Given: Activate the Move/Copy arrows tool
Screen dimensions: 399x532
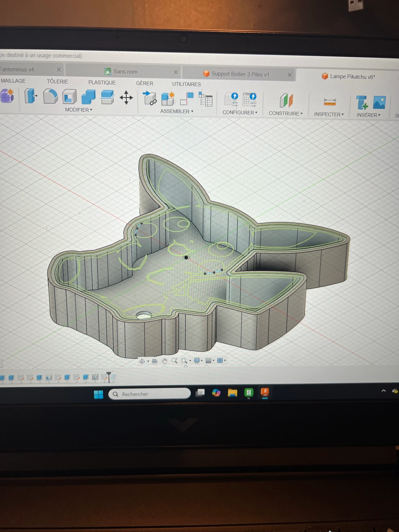Looking at the screenshot, I should pyautogui.click(x=126, y=97).
